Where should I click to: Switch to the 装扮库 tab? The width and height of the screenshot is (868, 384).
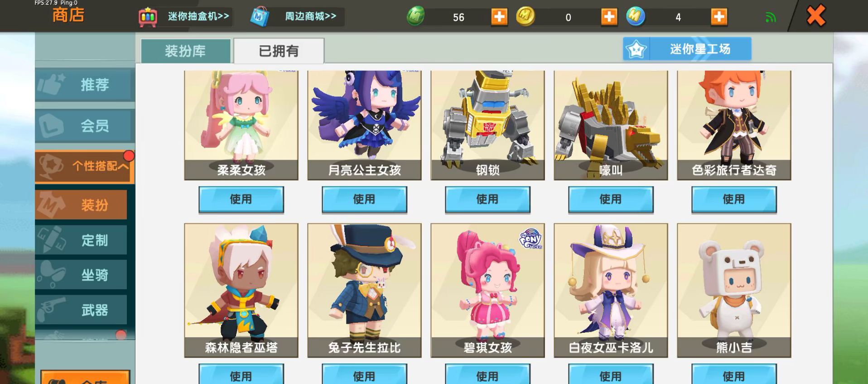(186, 51)
